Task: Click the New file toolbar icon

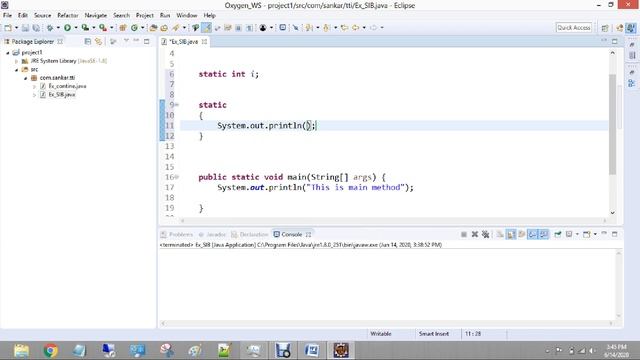Action: tap(8, 28)
